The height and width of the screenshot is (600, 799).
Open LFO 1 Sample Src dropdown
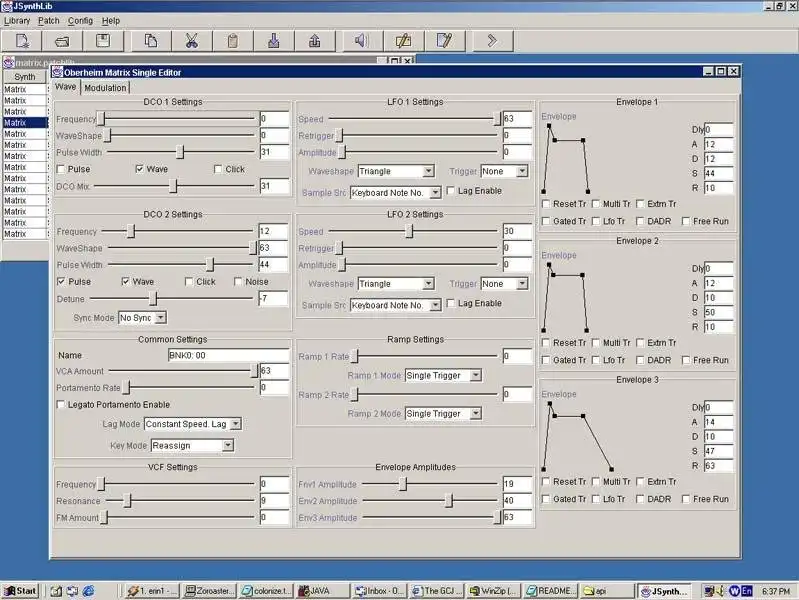coord(395,193)
